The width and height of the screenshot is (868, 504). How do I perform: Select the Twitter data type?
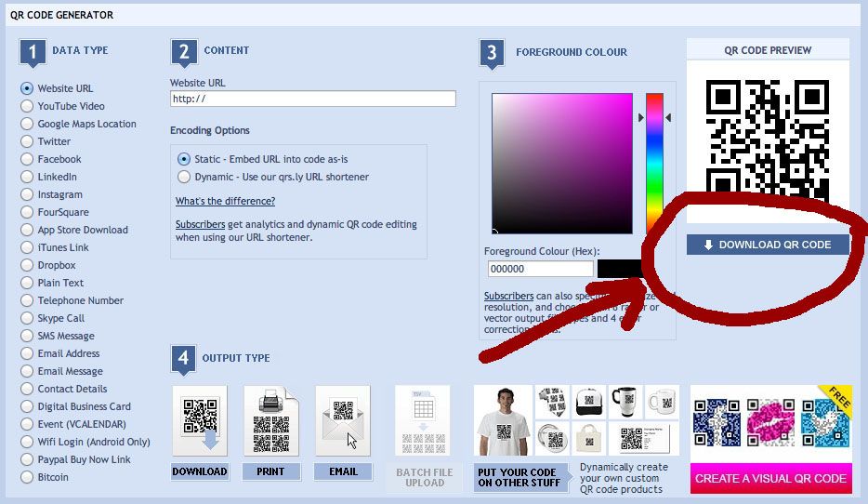point(27,141)
